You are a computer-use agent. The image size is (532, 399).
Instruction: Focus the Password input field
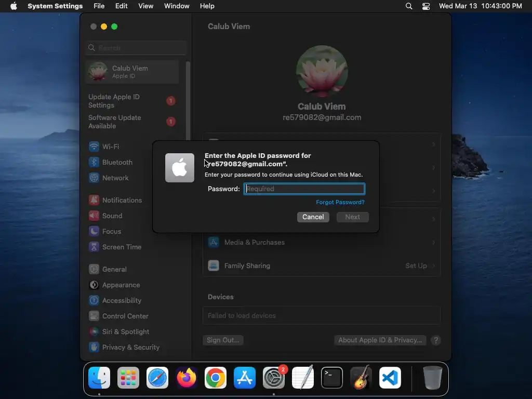[x=304, y=189]
